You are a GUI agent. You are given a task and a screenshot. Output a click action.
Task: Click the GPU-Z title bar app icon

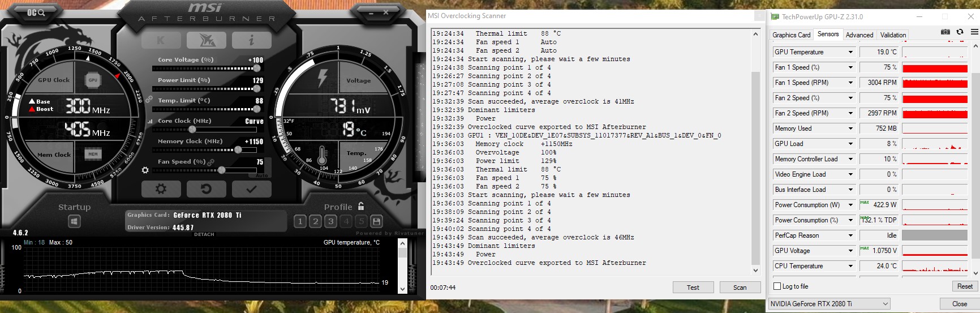(775, 17)
